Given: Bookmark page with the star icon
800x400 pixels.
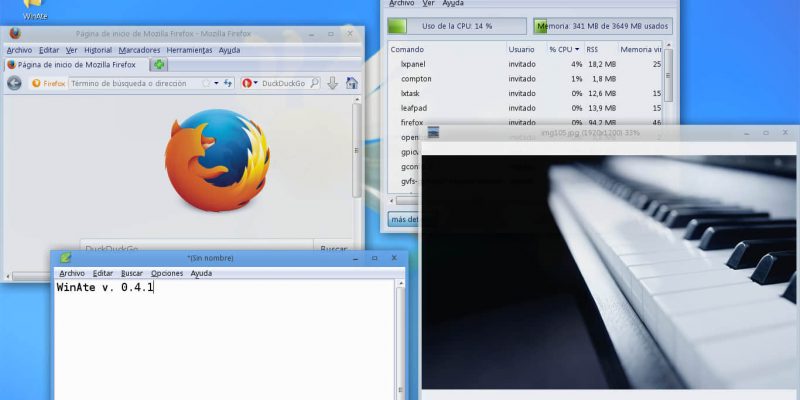Looking at the screenshot, I should tap(206, 83).
